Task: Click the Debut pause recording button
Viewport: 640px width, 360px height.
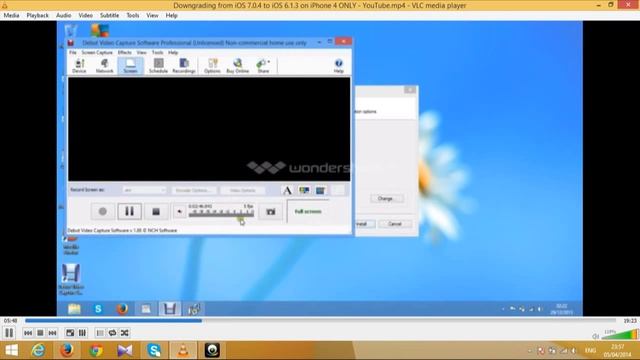Action: (x=129, y=211)
